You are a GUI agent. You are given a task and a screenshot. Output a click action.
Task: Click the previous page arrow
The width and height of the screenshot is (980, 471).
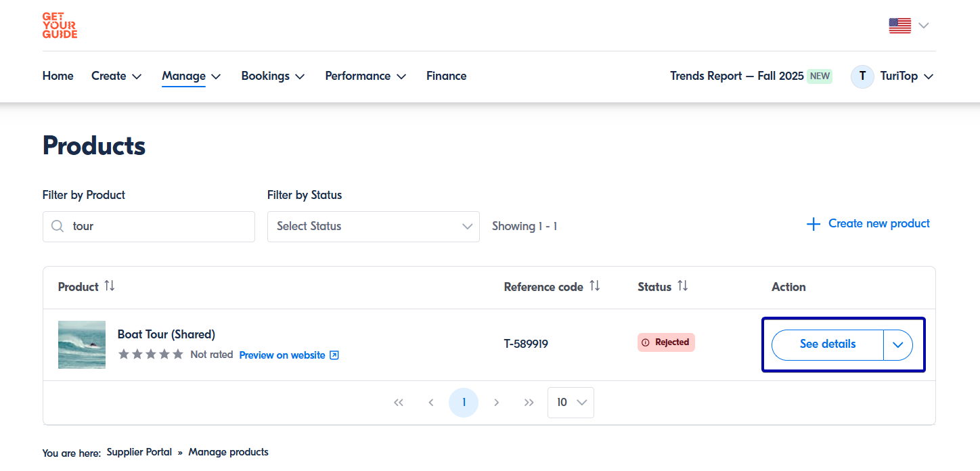click(431, 403)
